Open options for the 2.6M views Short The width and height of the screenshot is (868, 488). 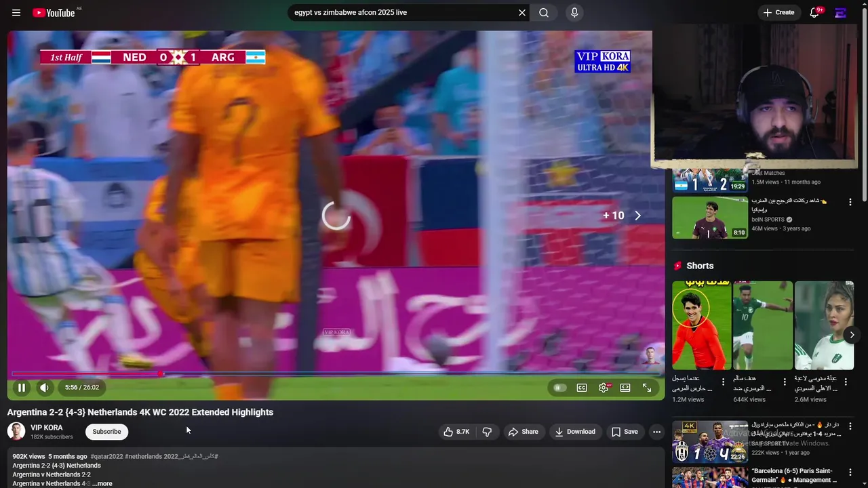846,382
